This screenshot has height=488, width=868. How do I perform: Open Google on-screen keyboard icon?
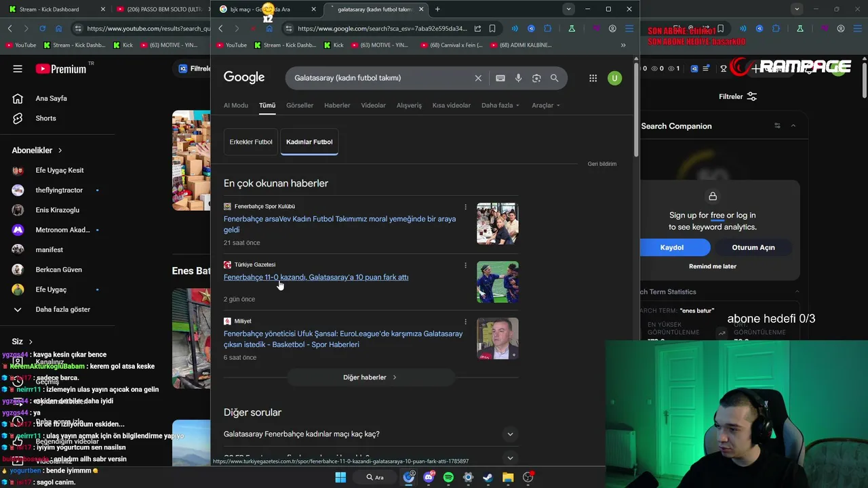(x=500, y=78)
